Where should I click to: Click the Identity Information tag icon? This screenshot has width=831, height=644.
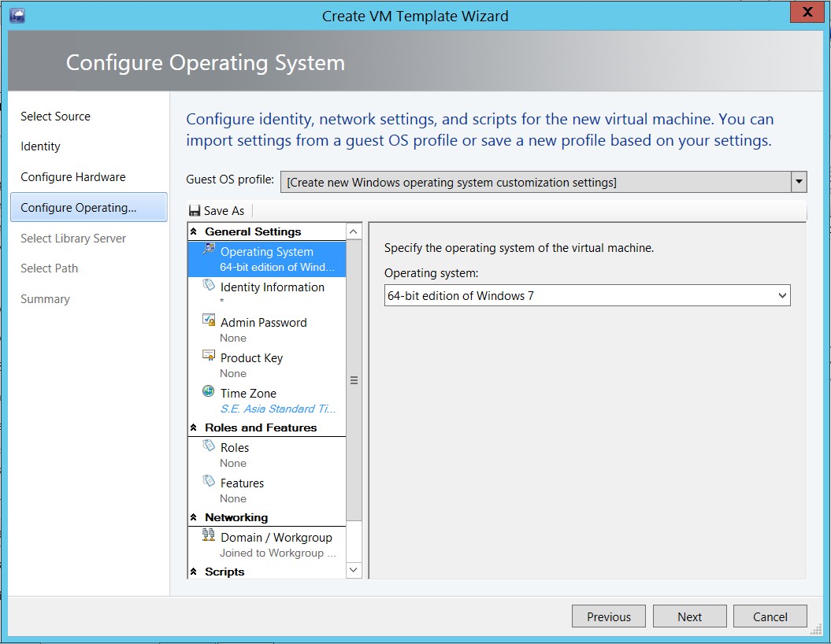209,285
